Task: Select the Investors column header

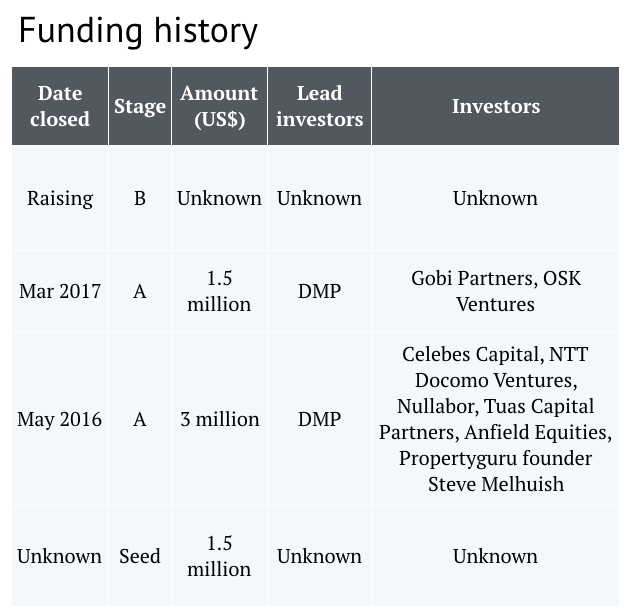Action: [x=495, y=106]
